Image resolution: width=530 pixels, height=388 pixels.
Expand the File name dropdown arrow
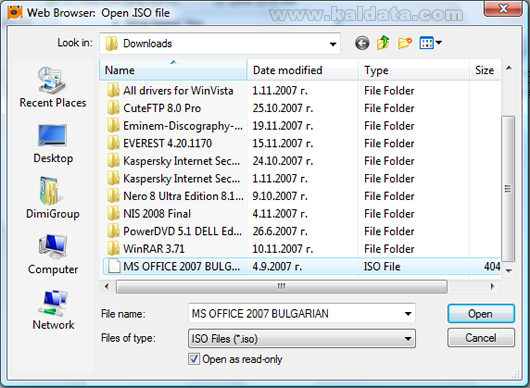[x=408, y=314]
